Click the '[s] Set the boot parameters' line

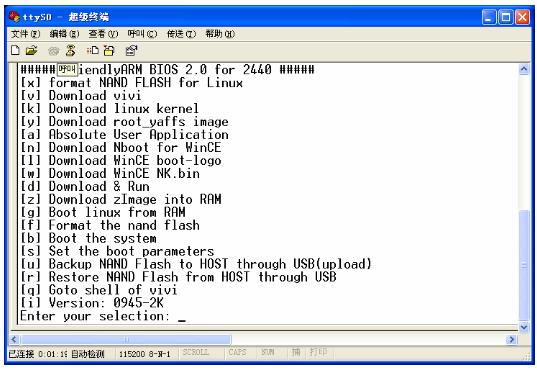click(x=117, y=251)
